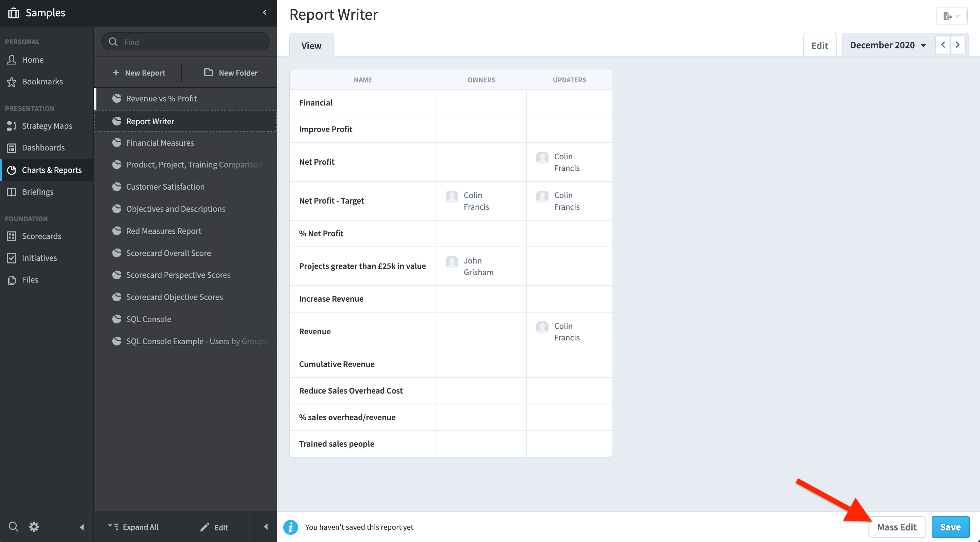980x542 pixels.
Task: Click the Product, Project, Training Comparison icon
Action: (x=117, y=164)
